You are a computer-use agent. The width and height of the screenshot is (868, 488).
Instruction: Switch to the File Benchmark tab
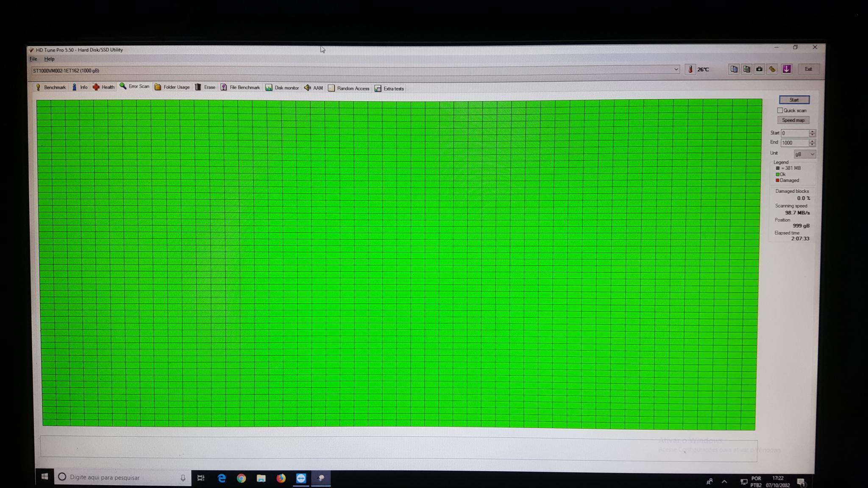pos(240,88)
